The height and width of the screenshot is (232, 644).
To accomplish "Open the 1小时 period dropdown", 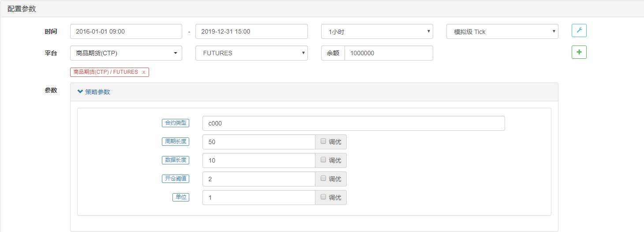I will (377, 31).
